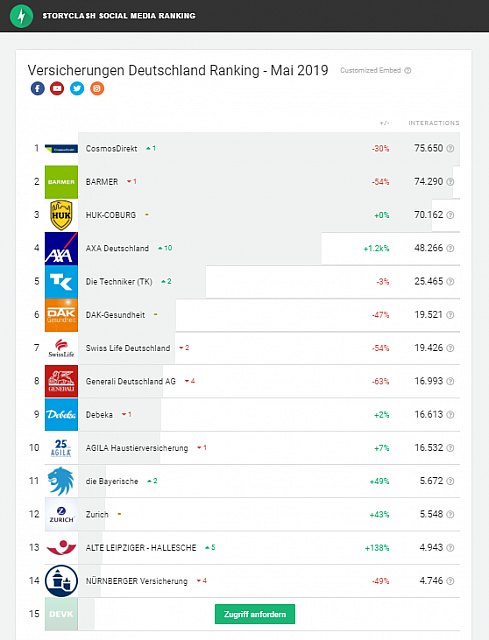
Task: Select the Instagram network filter icon
Action: point(97,88)
